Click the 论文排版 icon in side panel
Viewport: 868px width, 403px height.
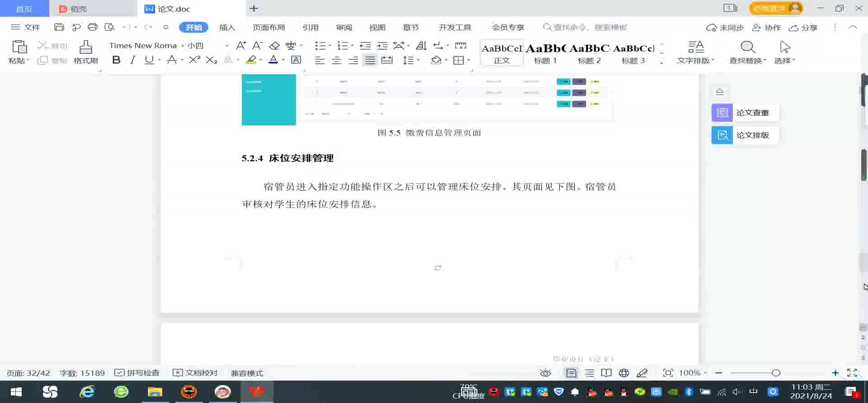722,135
